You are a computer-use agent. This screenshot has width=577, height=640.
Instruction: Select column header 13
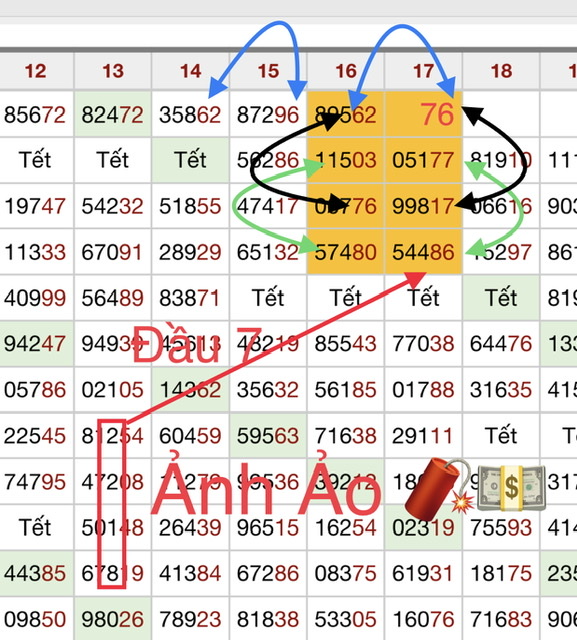tap(113, 71)
